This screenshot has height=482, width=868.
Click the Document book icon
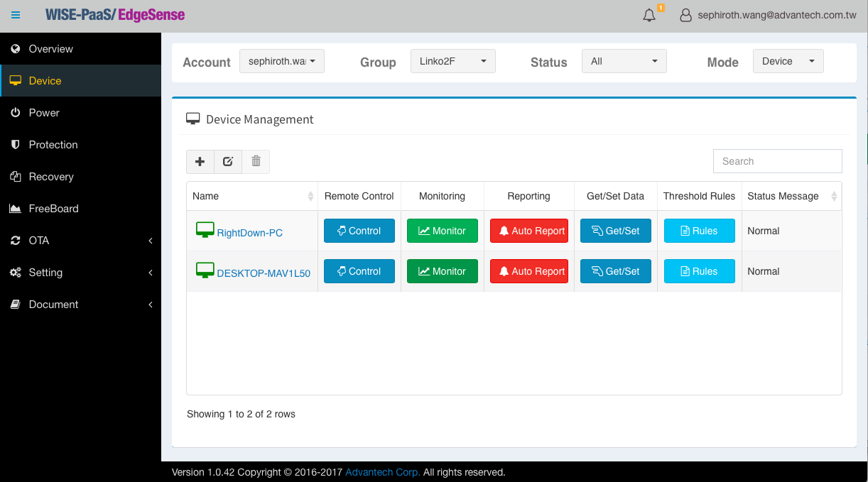[15, 305]
